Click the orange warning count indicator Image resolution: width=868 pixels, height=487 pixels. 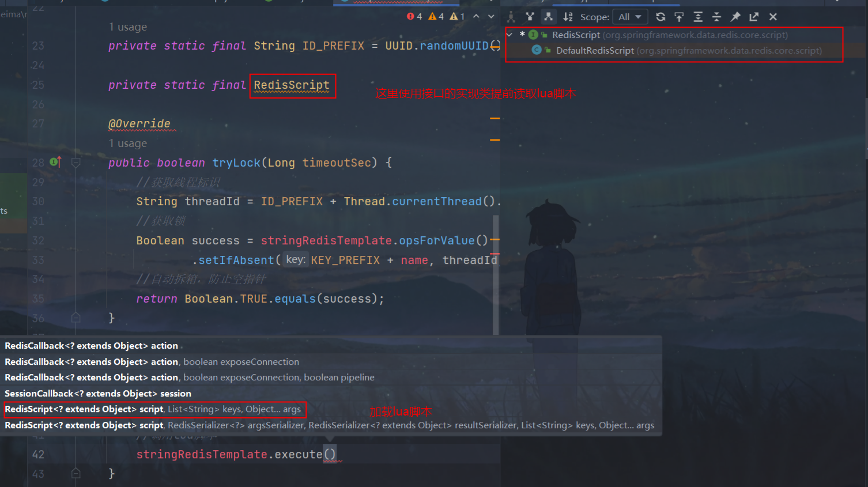tap(436, 17)
